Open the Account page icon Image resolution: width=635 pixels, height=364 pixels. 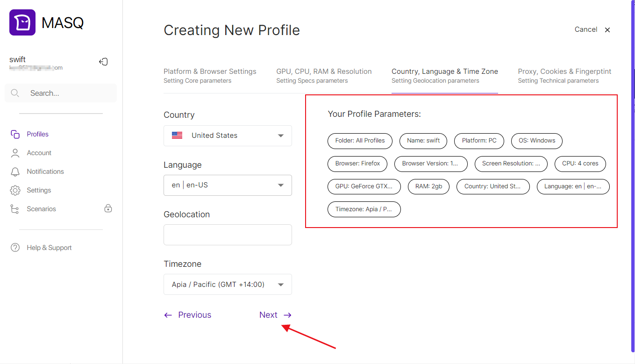coord(15,153)
